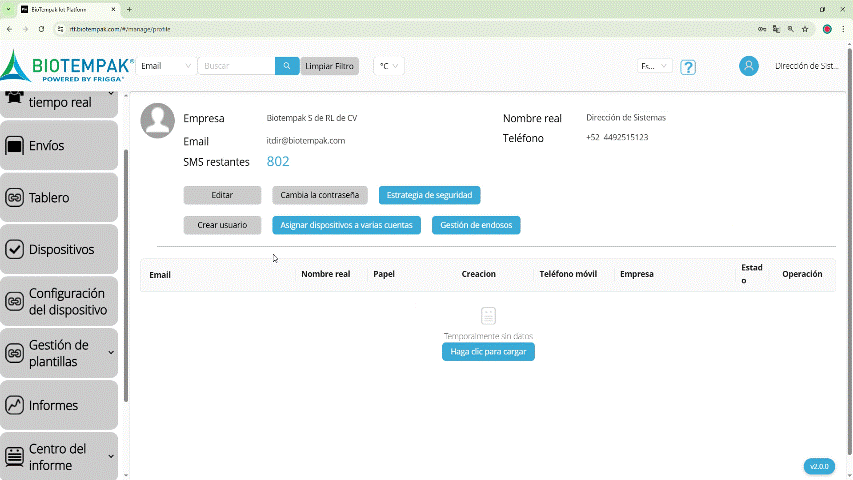853x480 pixels.
Task: Click the gray profile avatar picture
Action: (x=158, y=120)
